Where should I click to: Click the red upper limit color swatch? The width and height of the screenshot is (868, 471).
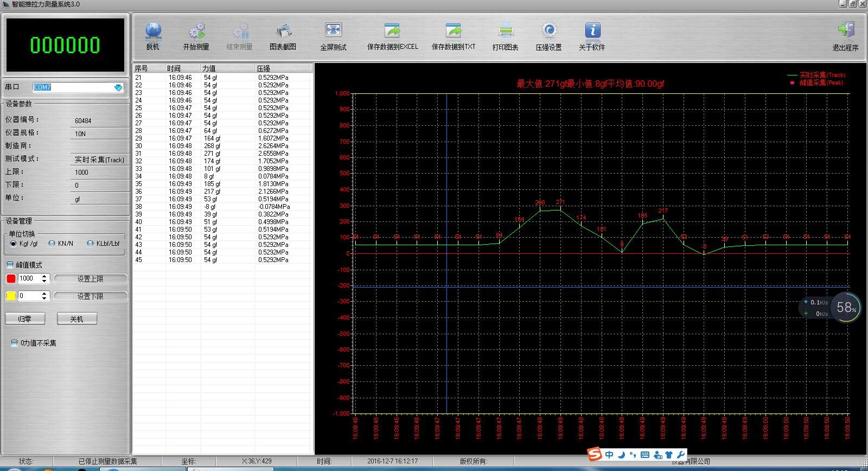pyautogui.click(x=11, y=279)
